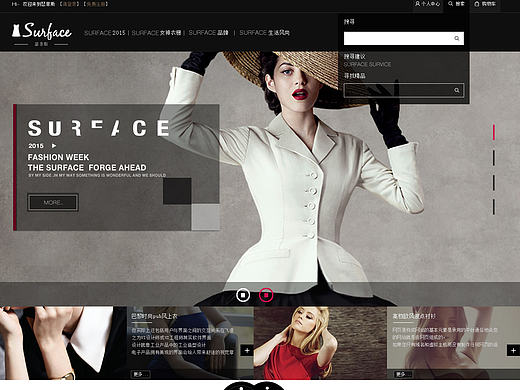
Task: Click the MORE button on banner
Action: (x=53, y=202)
